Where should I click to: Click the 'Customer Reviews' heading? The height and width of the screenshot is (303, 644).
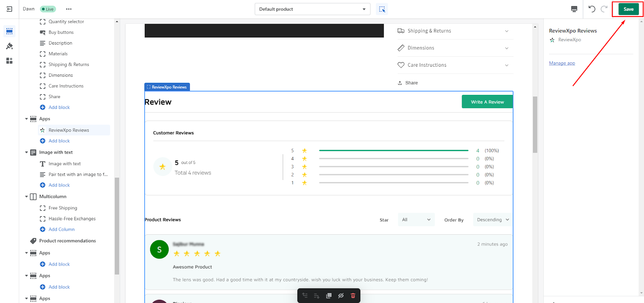point(173,133)
